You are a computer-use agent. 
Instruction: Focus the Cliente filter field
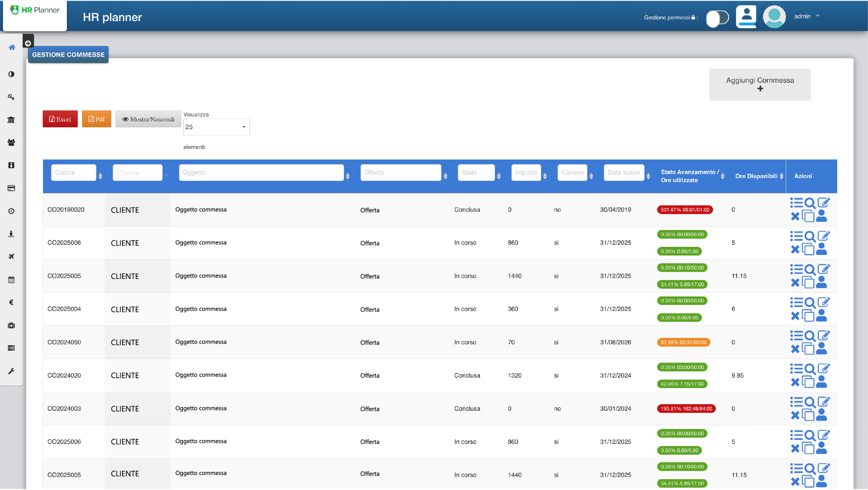click(137, 173)
